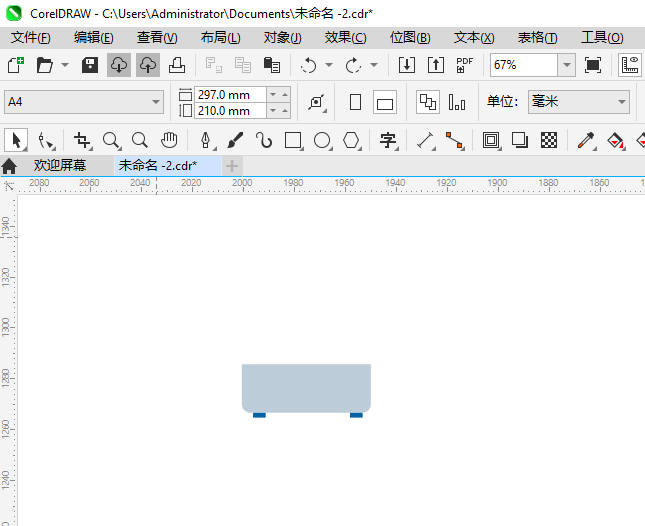The width and height of the screenshot is (645, 526).
Task: Open the 文件(F) menu
Action: [x=30, y=38]
